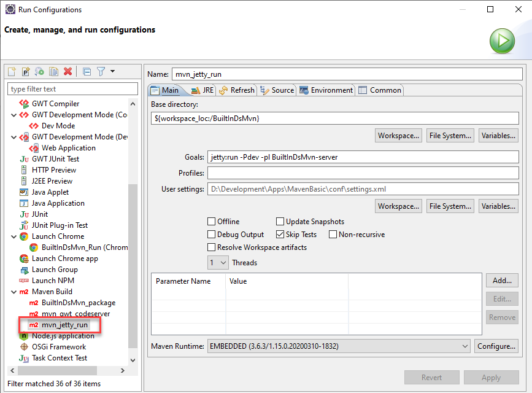Toggle the Debug Output checkbox
Image resolution: width=532 pixels, height=393 pixels.
[x=212, y=235]
